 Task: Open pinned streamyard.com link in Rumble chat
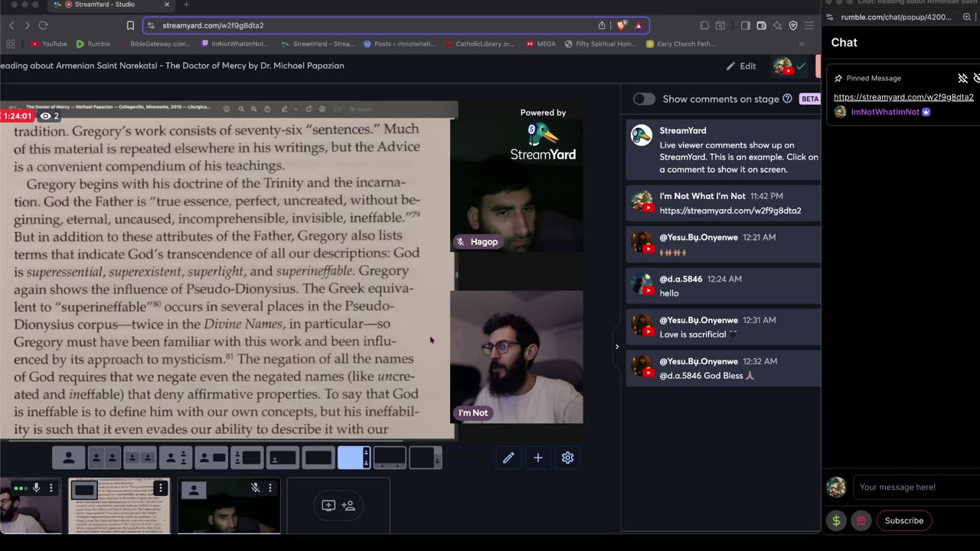coord(903,97)
